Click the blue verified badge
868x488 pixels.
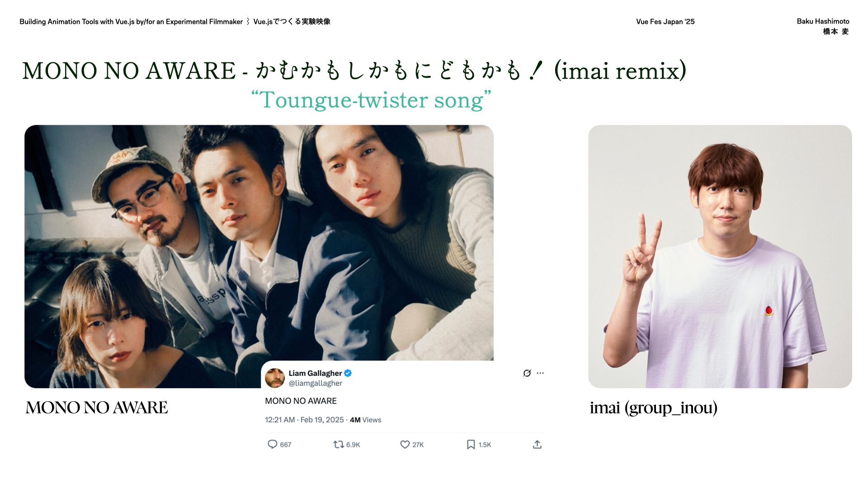pos(348,373)
